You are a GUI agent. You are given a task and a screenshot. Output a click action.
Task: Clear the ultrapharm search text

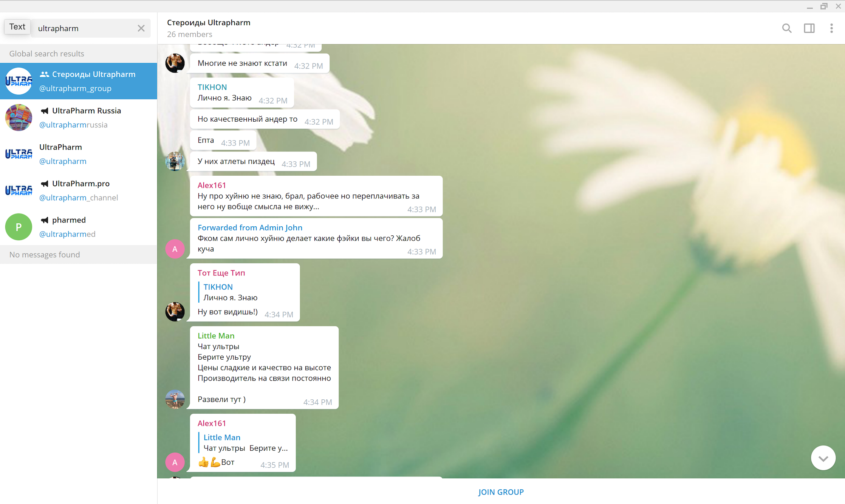pos(141,28)
